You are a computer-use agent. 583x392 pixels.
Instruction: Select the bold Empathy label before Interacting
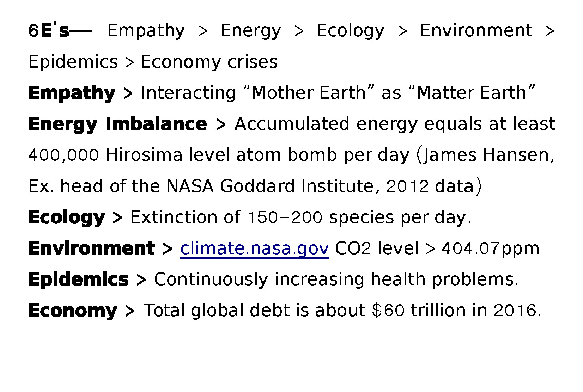(72, 93)
